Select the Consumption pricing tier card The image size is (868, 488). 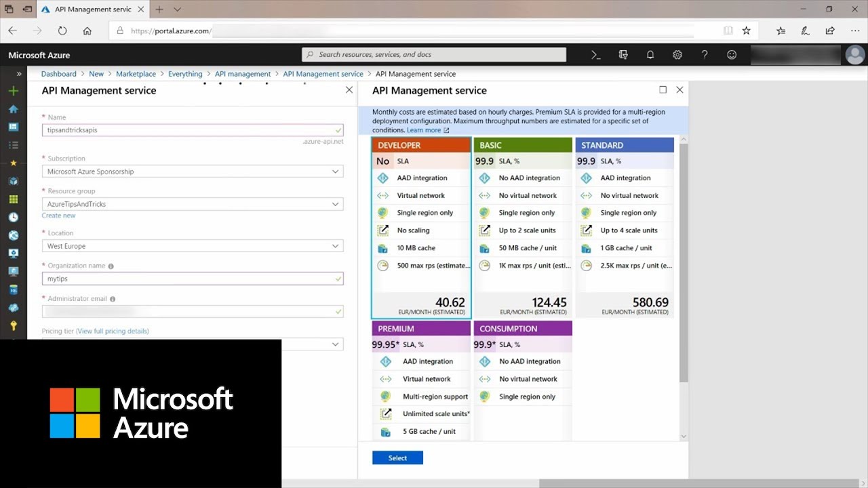point(523,381)
